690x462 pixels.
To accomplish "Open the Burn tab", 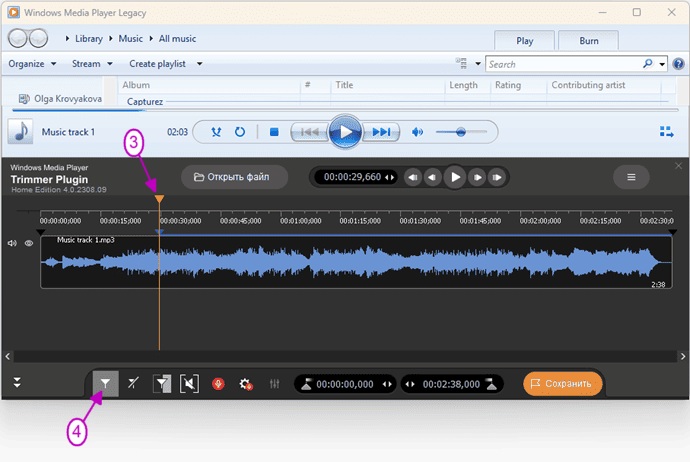I will point(588,41).
